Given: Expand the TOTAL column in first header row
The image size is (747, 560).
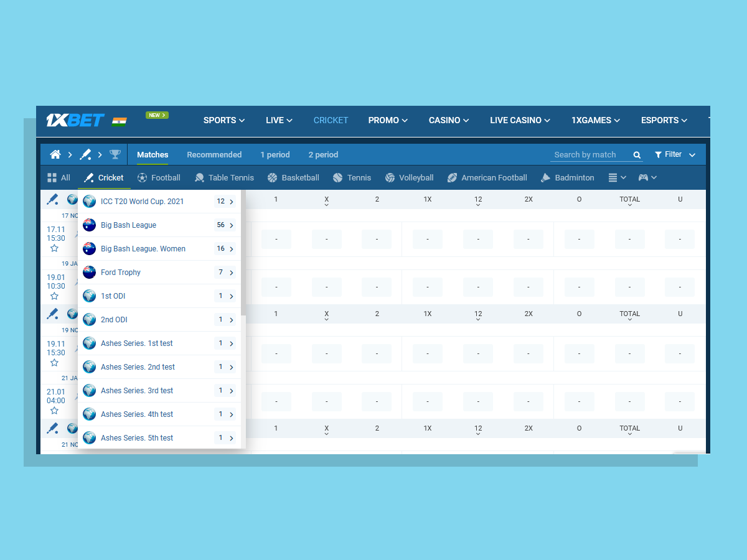Looking at the screenshot, I should click(629, 201).
